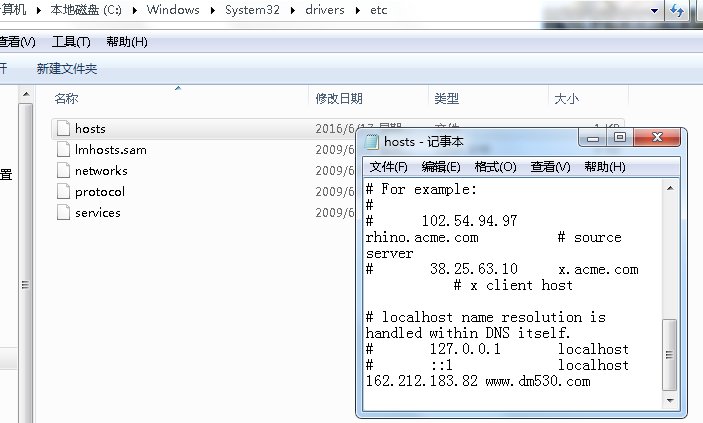Image resolution: width=703 pixels, height=423 pixels.
Task: Open Explorer's 工具(T) menu
Action: [x=71, y=41]
